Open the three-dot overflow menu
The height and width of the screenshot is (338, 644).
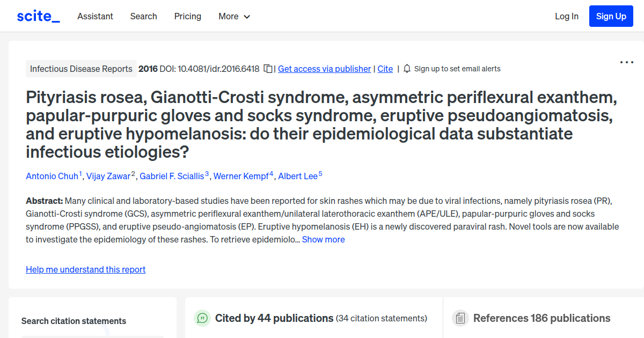(626, 62)
